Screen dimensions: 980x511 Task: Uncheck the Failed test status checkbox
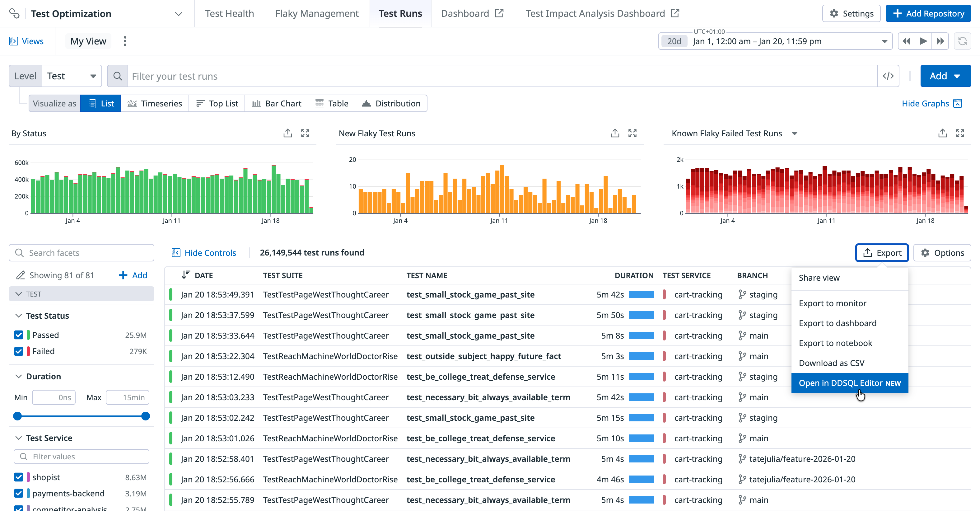pyautogui.click(x=19, y=351)
